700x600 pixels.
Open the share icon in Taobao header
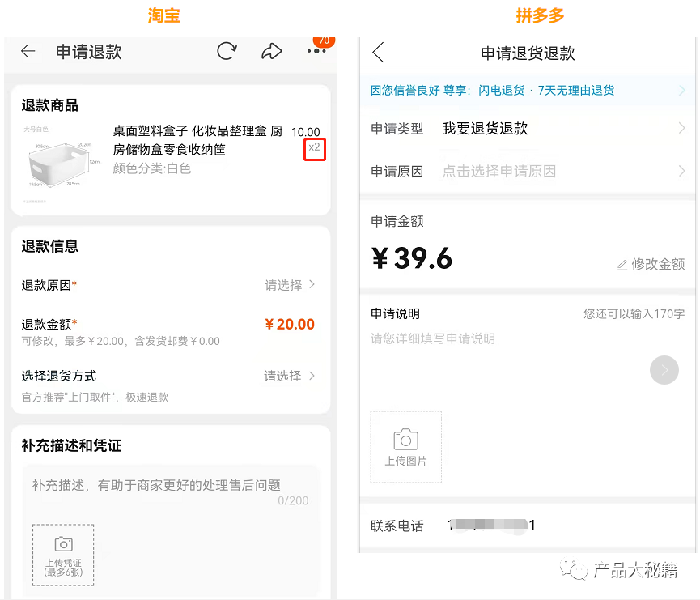coord(272,51)
